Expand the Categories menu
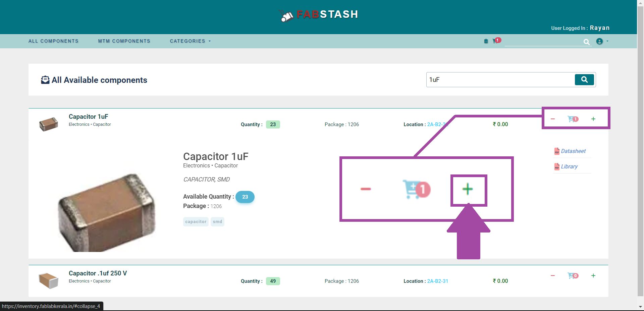Screen dimensions: 644x311 (190, 41)
